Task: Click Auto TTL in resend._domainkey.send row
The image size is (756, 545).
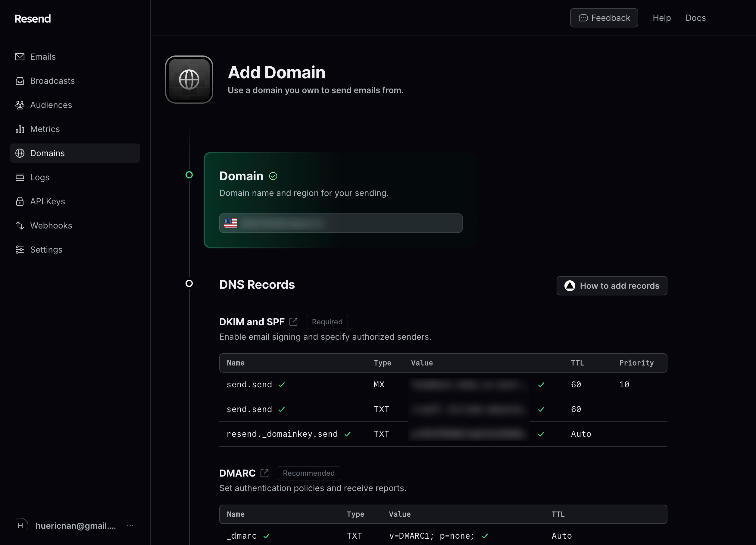Action: point(581,434)
